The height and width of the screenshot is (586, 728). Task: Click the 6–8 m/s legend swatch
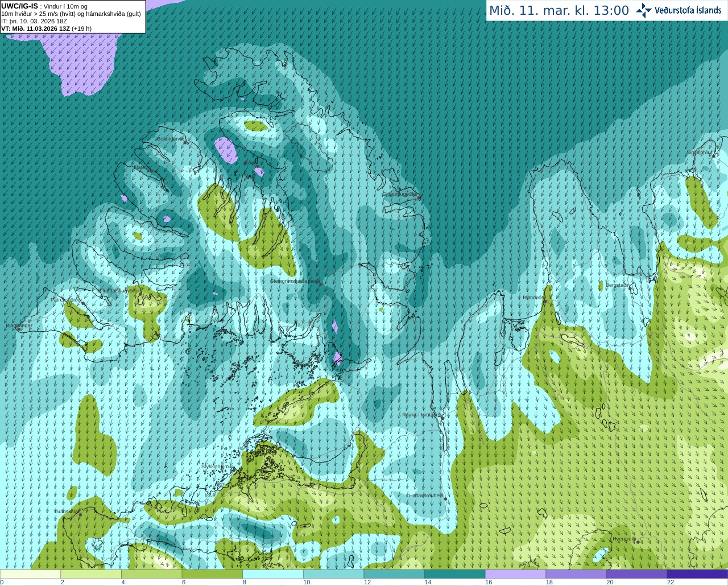click(212, 574)
